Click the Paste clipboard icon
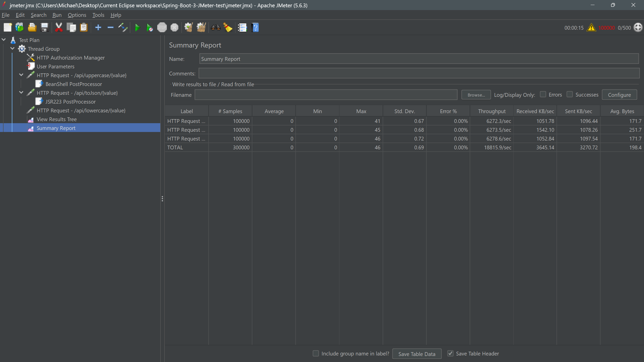Screen dimensions: 644x362 84,27
